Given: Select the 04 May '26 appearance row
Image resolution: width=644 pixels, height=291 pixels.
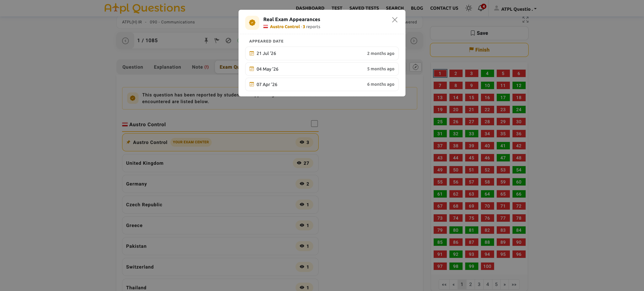Looking at the screenshot, I should [x=322, y=69].
